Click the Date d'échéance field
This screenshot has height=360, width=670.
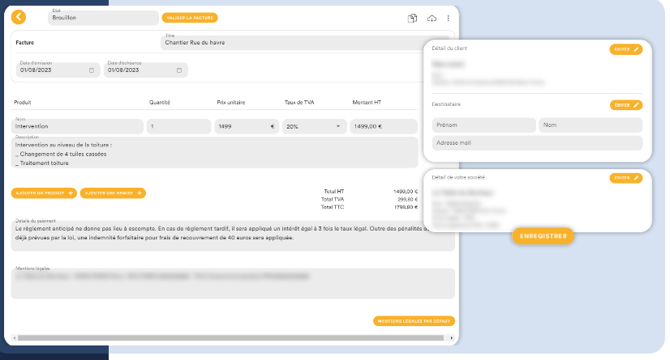point(146,70)
